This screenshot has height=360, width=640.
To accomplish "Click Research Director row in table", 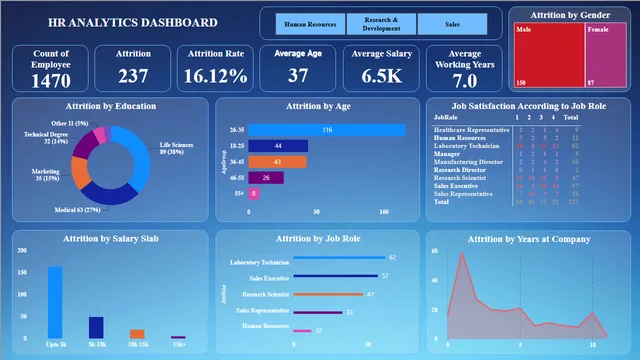I will tap(506, 170).
